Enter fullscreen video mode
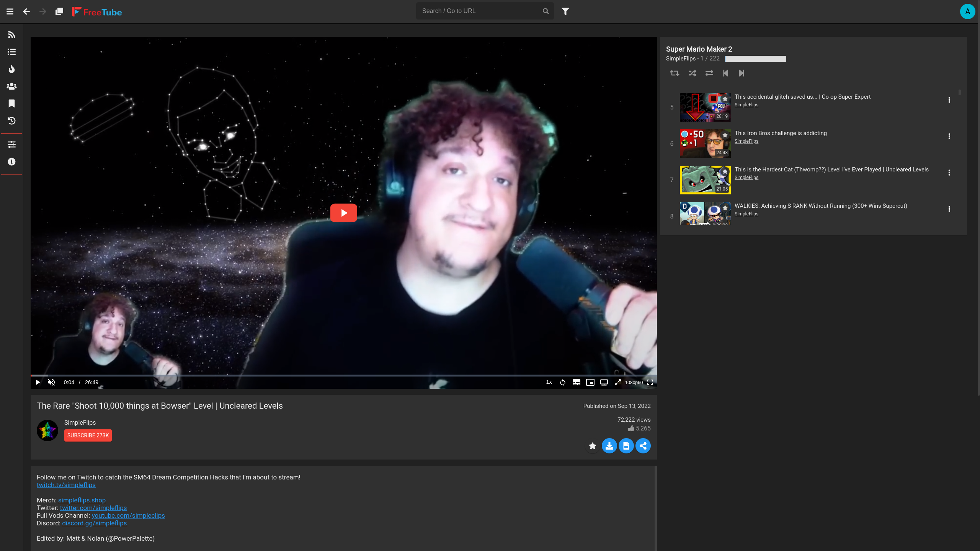980x551 pixels. point(650,382)
